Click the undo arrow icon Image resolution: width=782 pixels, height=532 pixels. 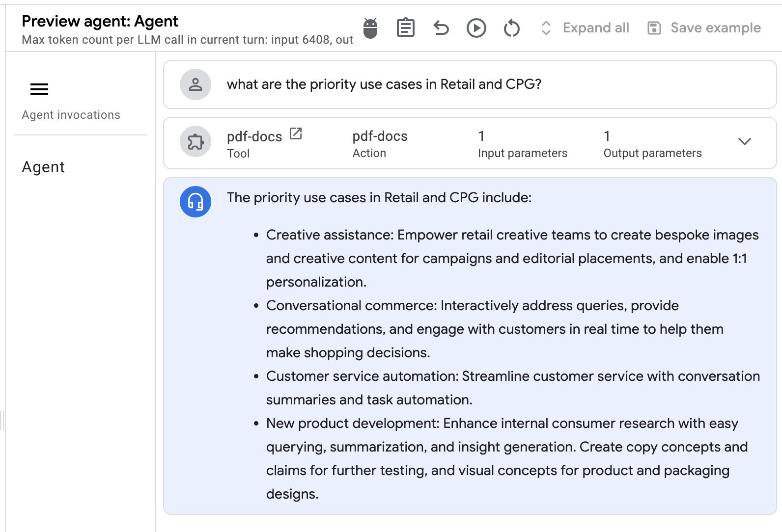click(x=441, y=28)
